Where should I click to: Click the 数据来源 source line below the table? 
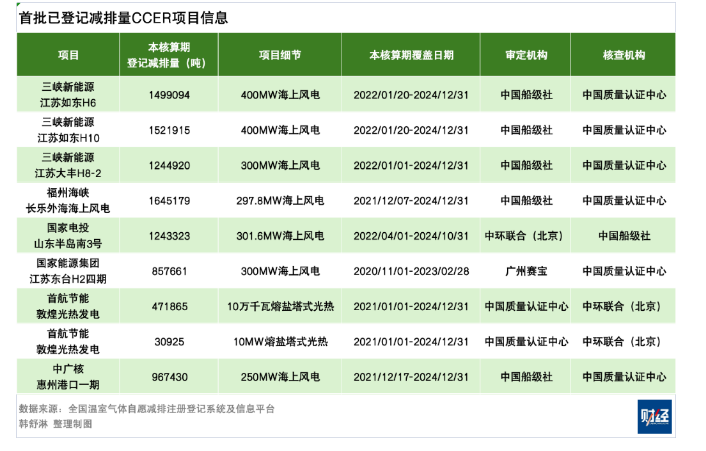[x=146, y=409]
